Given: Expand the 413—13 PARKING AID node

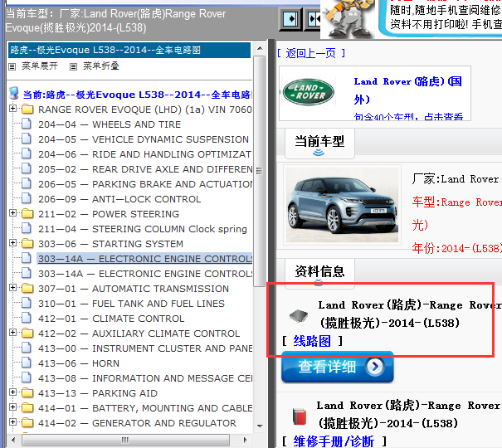Looking at the screenshot, I should [x=12, y=392].
